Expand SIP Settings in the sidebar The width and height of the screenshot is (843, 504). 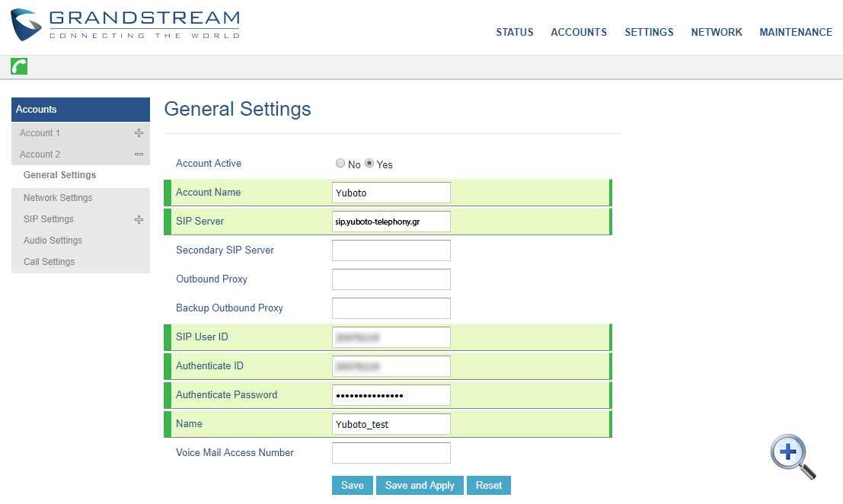point(139,219)
